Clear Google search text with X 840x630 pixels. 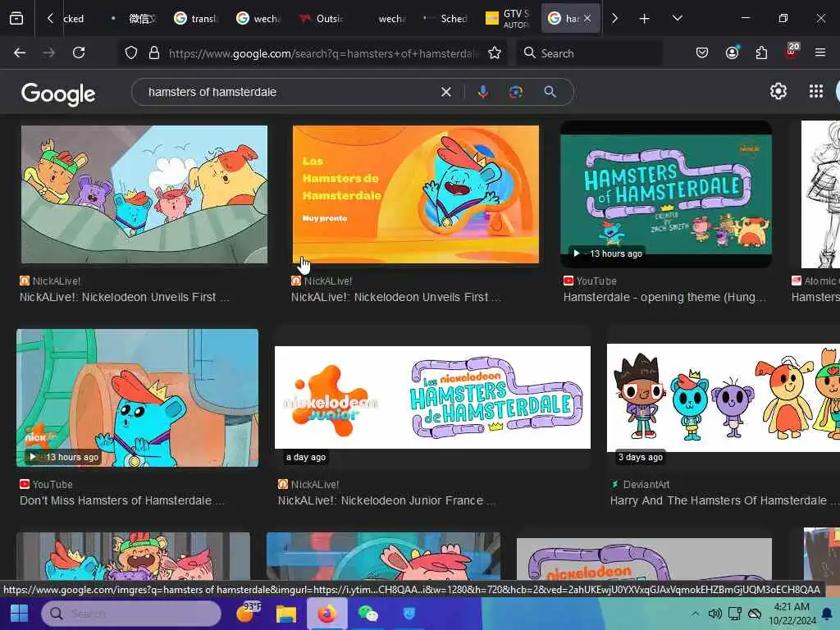pos(445,92)
